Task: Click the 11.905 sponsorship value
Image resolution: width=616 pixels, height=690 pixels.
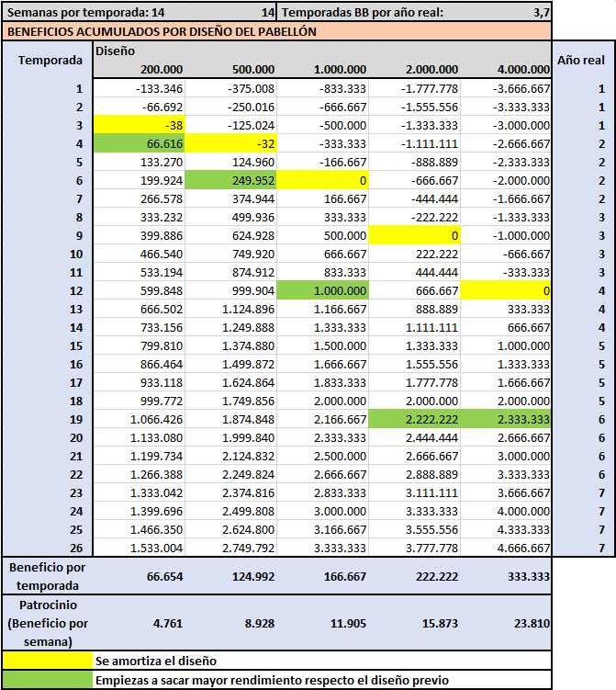Action: [348, 623]
